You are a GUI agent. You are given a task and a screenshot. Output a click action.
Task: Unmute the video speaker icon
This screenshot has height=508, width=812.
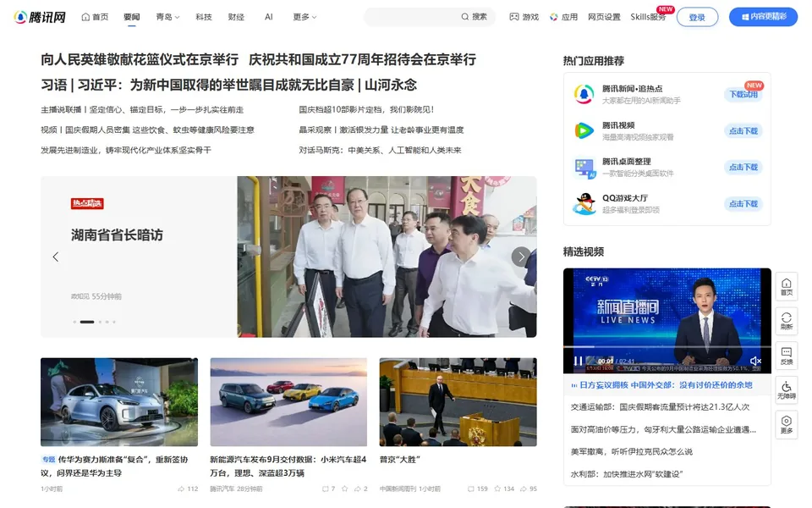tap(755, 361)
